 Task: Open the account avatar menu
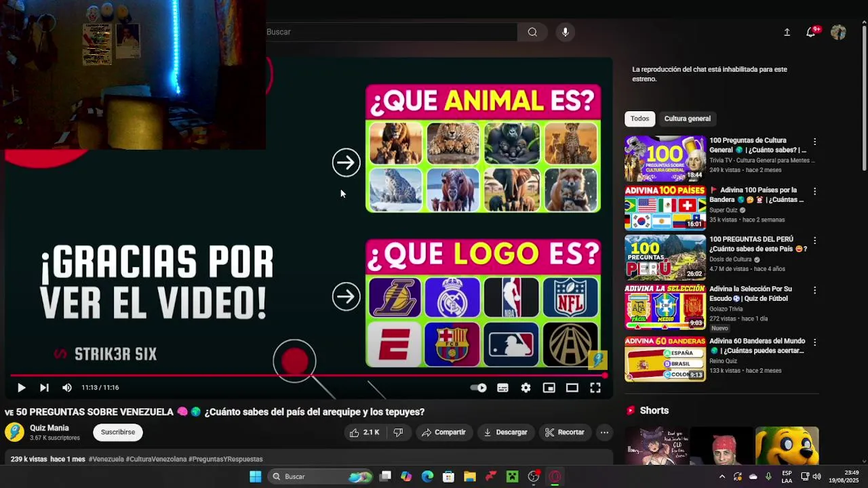(x=838, y=32)
